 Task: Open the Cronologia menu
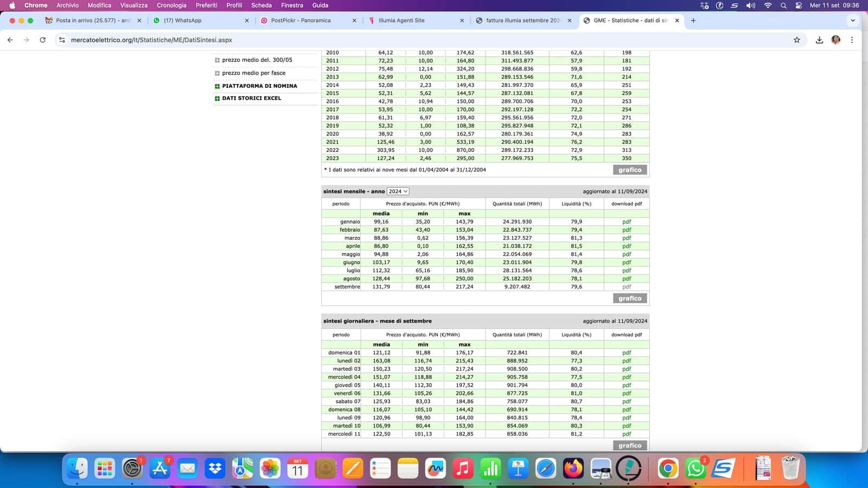point(171,5)
